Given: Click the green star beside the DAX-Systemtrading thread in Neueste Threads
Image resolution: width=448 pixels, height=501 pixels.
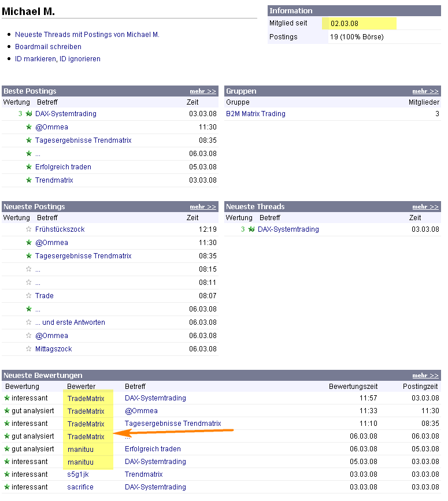Looking at the screenshot, I should pyautogui.click(x=253, y=229).
